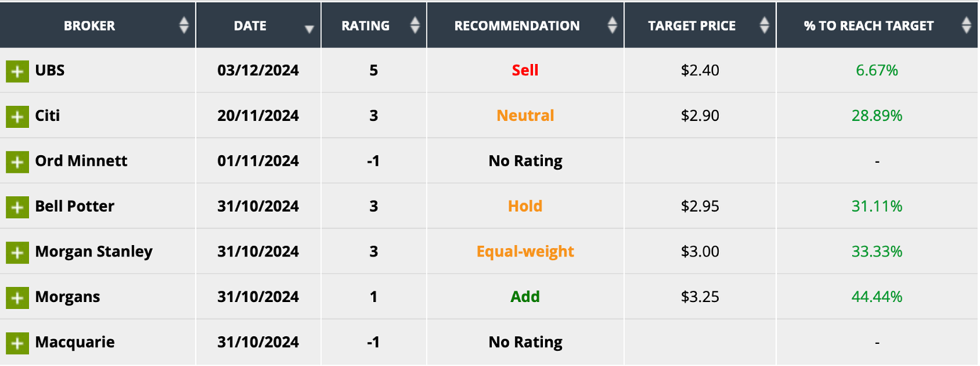Select the Equal-weight recommendation text

click(525, 252)
